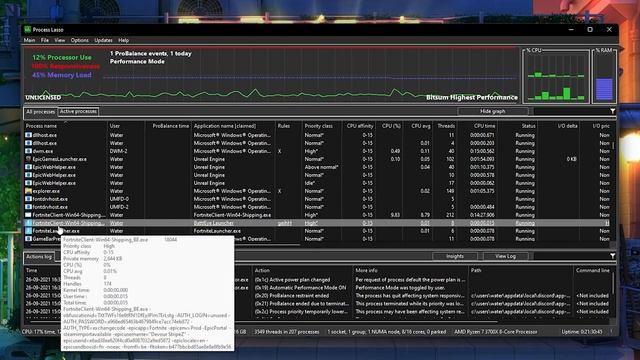The image size is (640, 360).
Task: Sort by the CPU affinity column header
Action: (x=359, y=126)
